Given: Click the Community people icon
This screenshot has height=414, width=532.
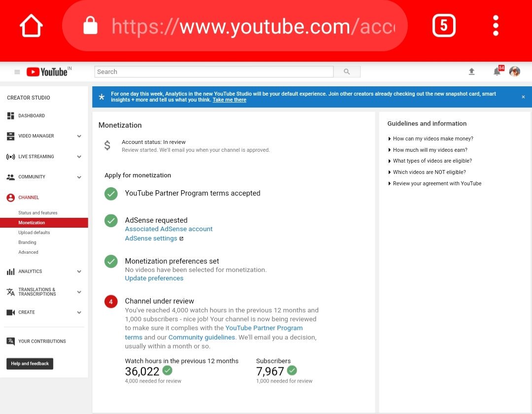Looking at the screenshot, I should coord(10,177).
